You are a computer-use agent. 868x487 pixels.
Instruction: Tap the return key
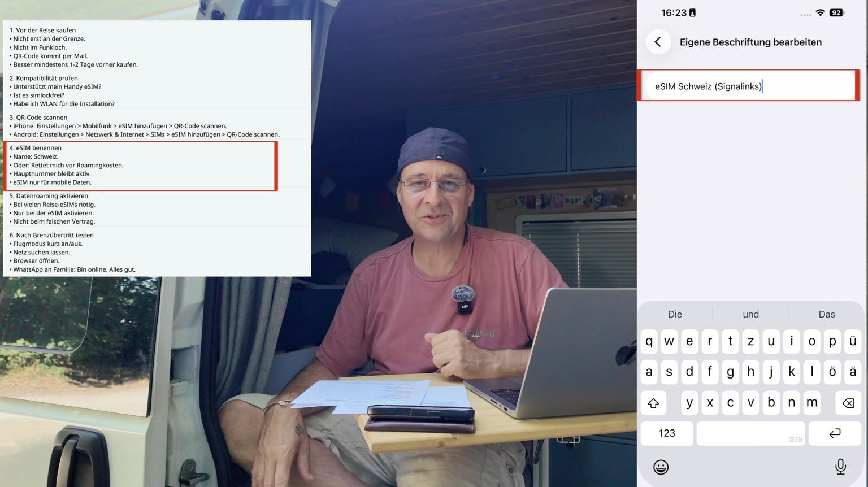[835, 433]
